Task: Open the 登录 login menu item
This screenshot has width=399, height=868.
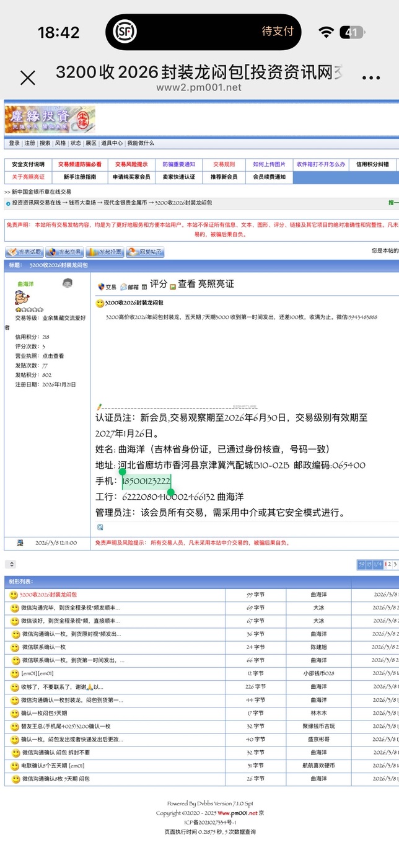Action: pos(14,143)
